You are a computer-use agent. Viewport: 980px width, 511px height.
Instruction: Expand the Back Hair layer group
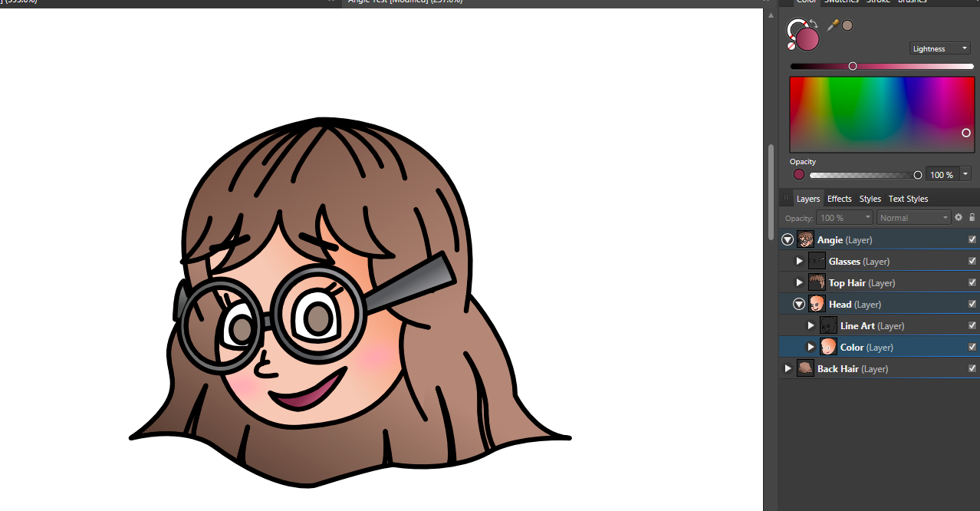click(x=788, y=368)
